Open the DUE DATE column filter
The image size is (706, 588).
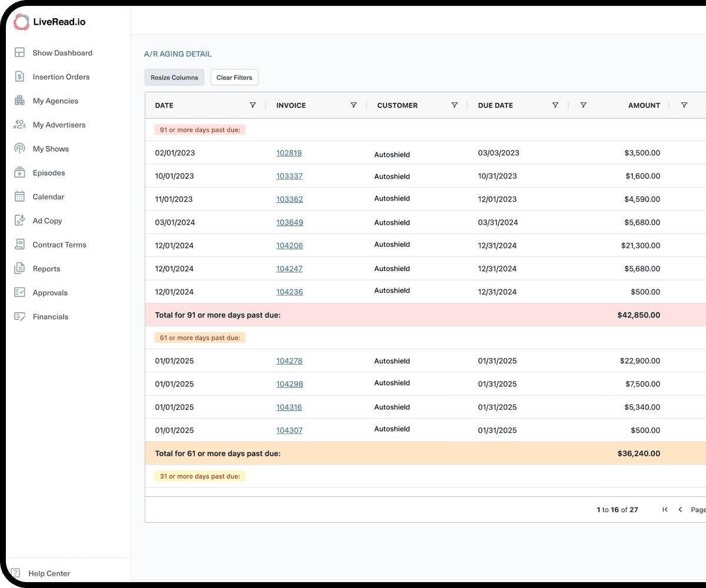pos(555,105)
